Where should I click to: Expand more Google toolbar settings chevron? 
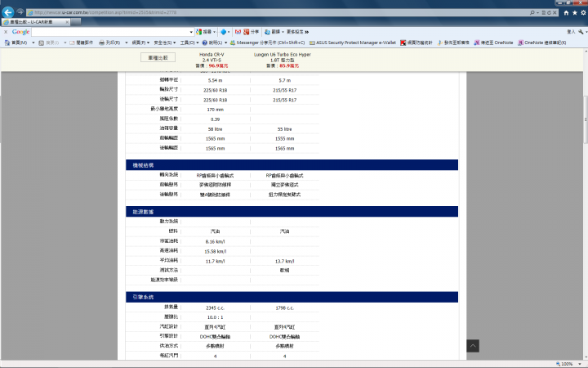point(306,32)
